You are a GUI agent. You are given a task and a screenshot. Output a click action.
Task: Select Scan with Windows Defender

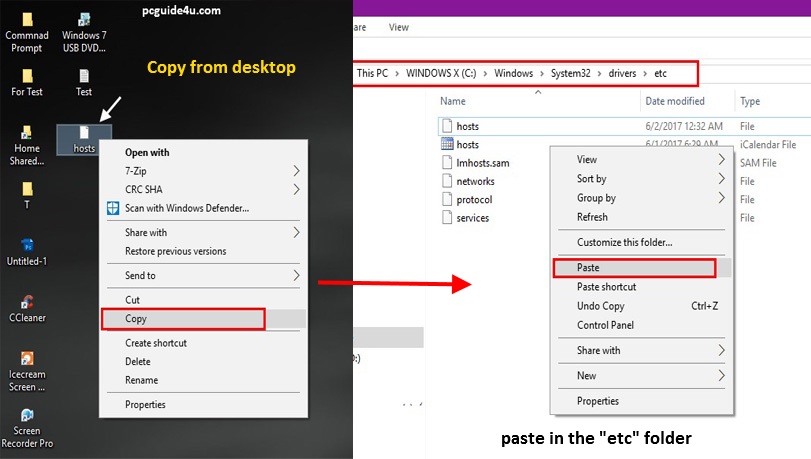tap(186, 208)
